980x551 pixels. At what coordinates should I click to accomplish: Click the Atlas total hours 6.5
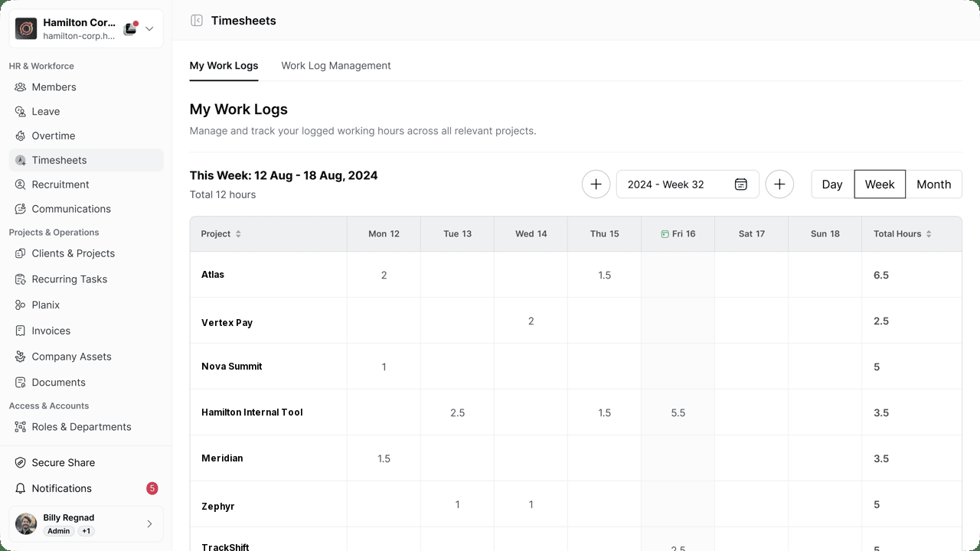(881, 275)
